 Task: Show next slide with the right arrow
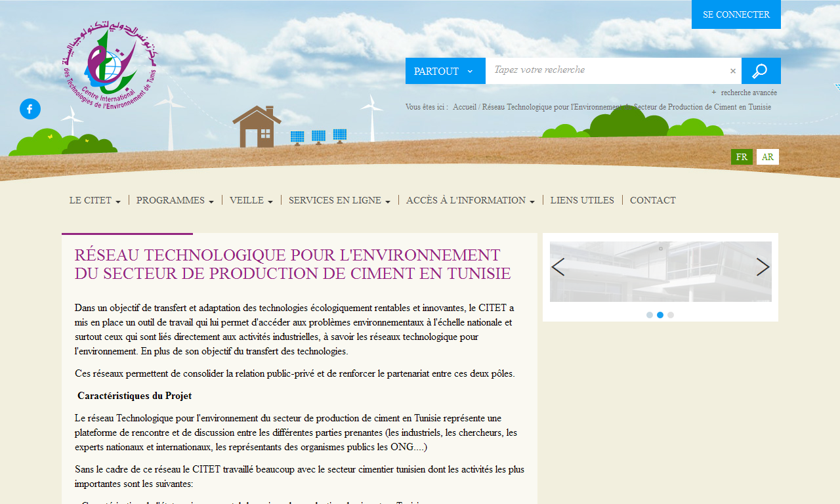(x=763, y=267)
